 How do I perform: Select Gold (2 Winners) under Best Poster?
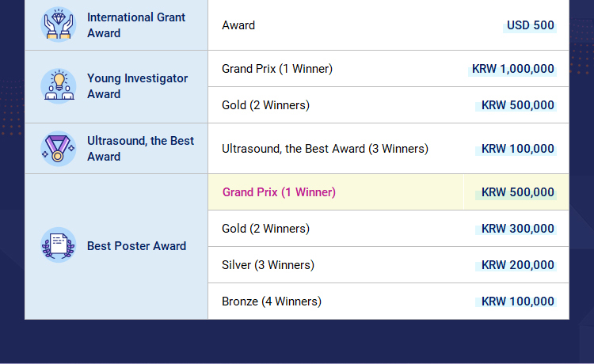pyautogui.click(x=265, y=229)
